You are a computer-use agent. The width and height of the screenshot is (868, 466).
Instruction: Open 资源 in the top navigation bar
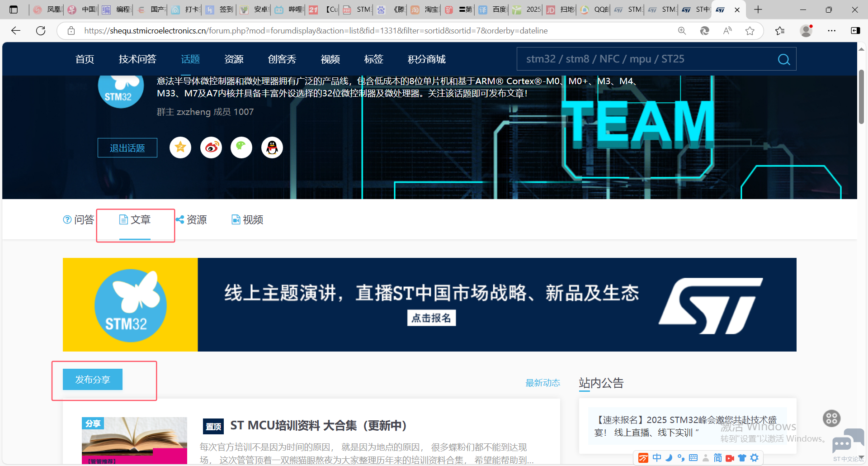click(234, 59)
